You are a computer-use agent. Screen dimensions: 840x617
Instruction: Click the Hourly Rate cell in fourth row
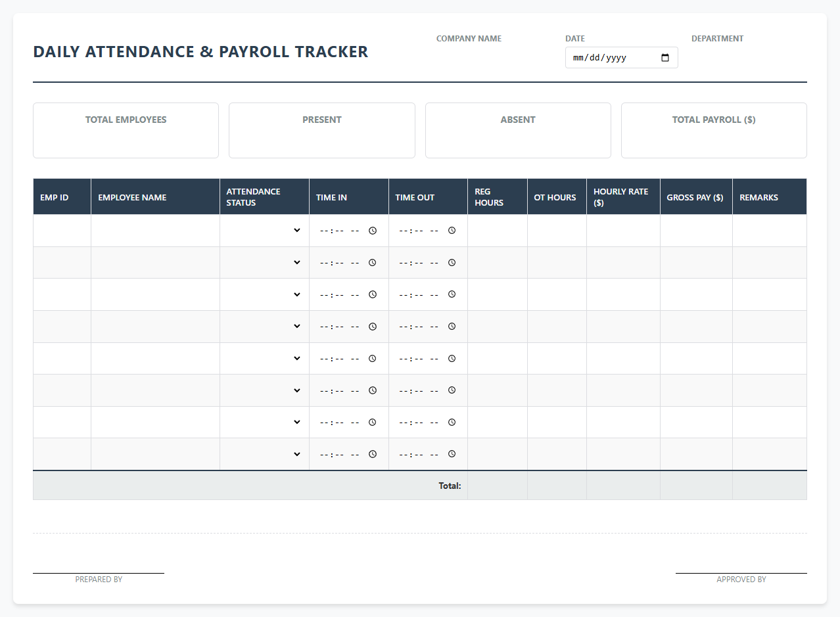pyautogui.click(x=623, y=327)
